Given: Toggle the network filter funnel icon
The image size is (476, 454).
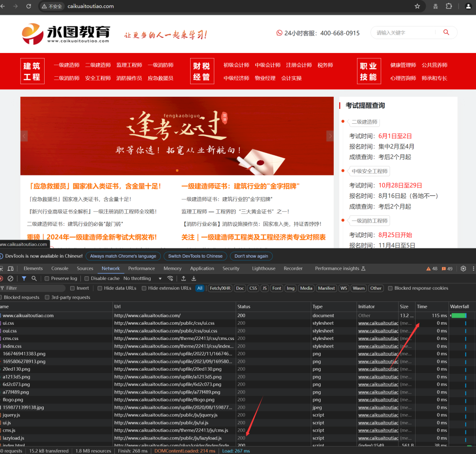Looking at the screenshot, I should pos(24,278).
